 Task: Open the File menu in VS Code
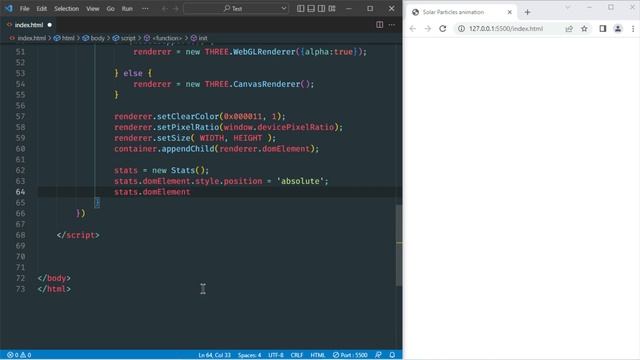click(x=24, y=9)
